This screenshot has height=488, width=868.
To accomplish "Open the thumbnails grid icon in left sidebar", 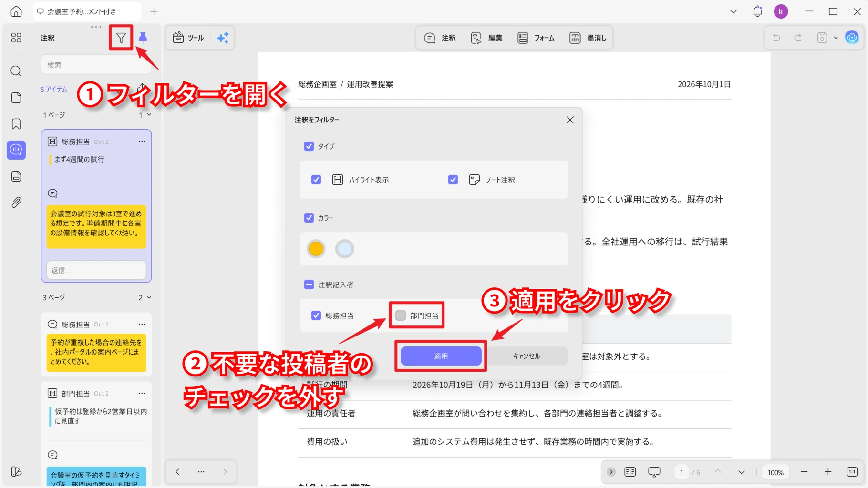I will click(x=16, y=38).
